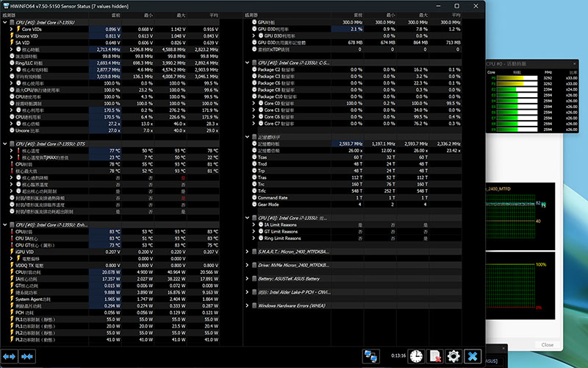Click the Close button in background window
588x368 pixels.
[547, 344]
